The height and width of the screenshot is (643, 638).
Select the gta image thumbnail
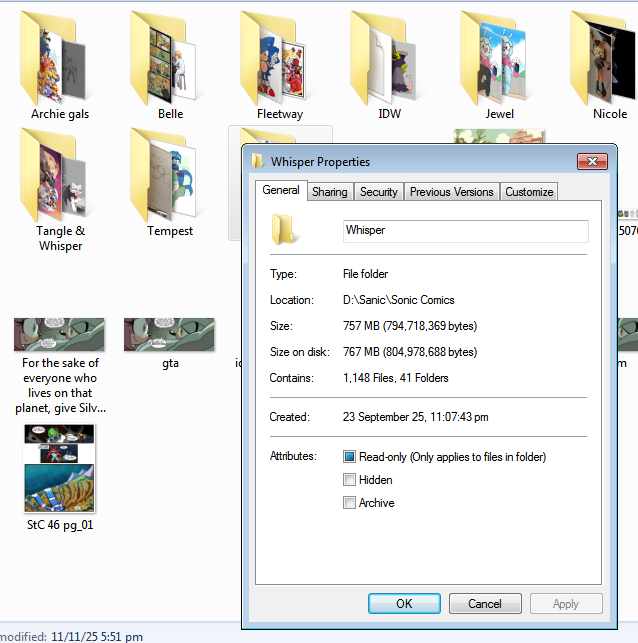coord(169,335)
